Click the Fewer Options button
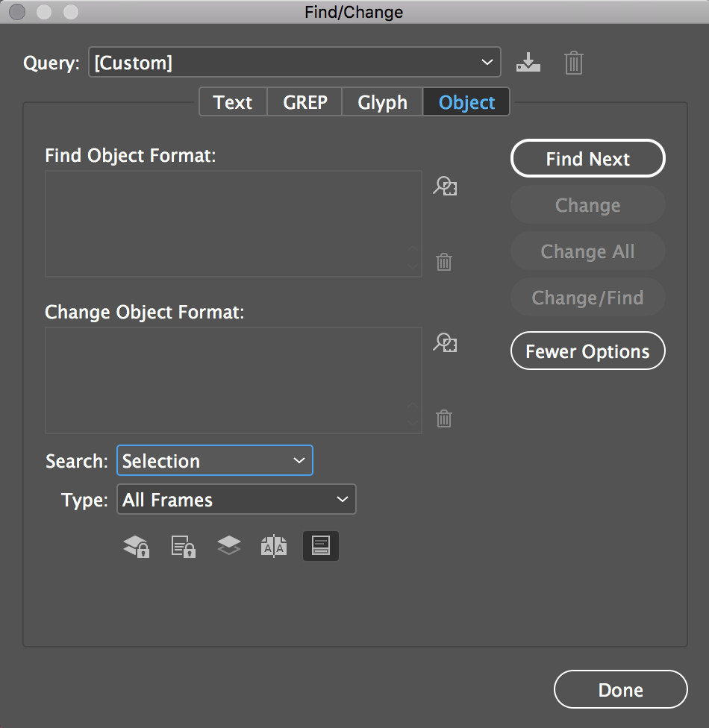Screen dimensions: 709x728 [x=588, y=351]
